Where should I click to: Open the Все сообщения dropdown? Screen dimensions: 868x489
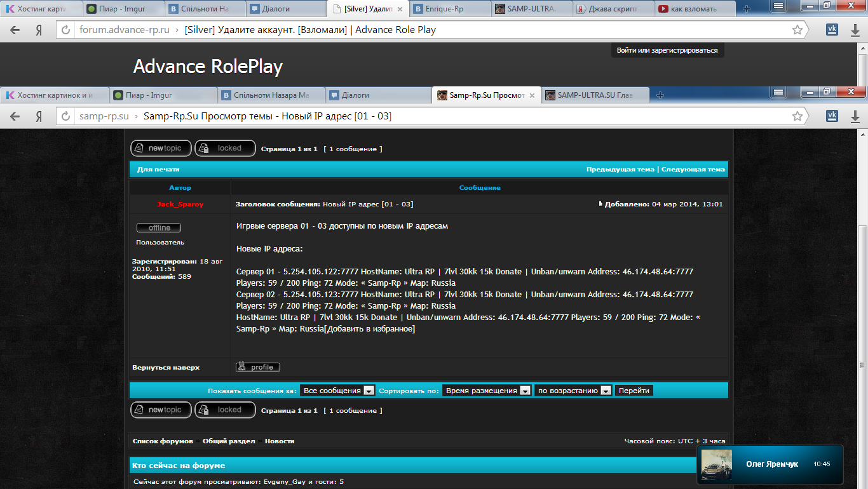point(337,391)
